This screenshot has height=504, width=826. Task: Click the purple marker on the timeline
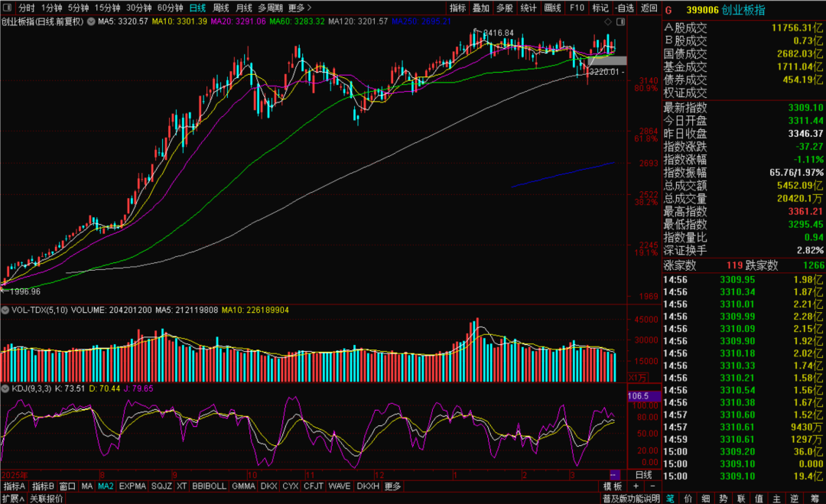coord(613,475)
